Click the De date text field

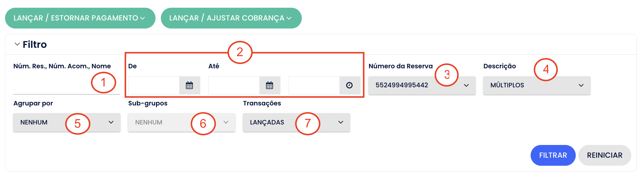(x=154, y=86)
